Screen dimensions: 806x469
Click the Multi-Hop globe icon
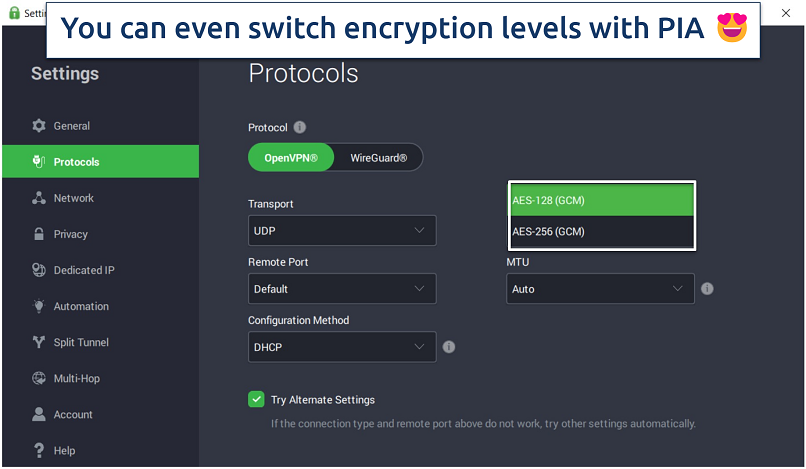pos(39,379)
